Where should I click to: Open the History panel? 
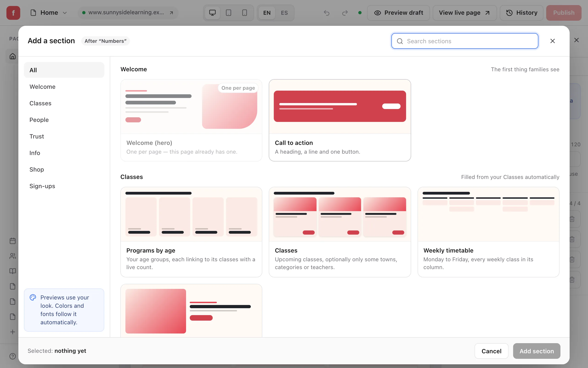(x=521, y=13)
